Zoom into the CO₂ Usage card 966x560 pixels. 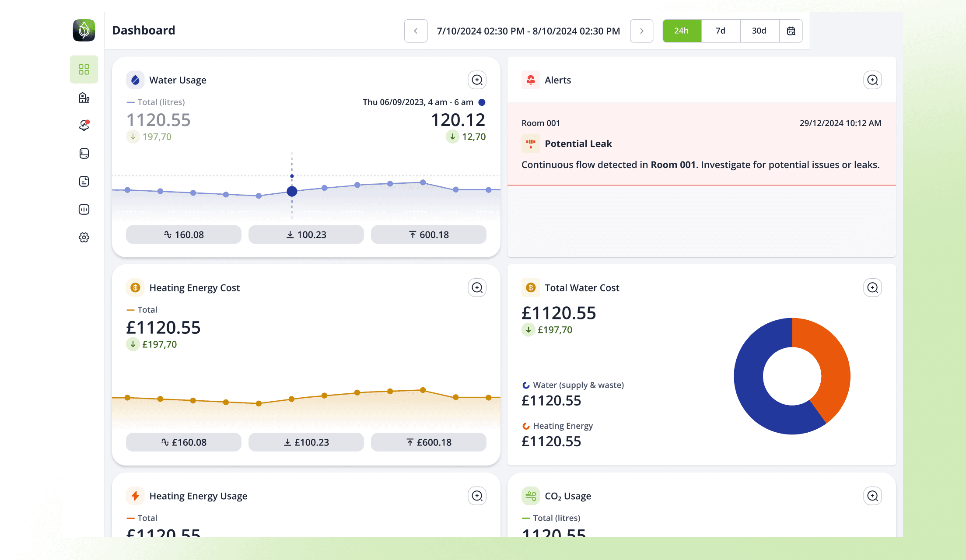pyautogui.click(x=873, y=496)
